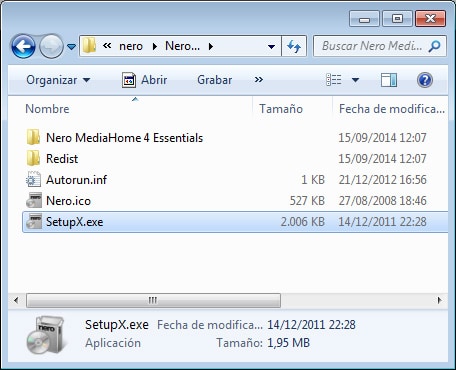Click the Nero MediaHome 4 Essentials folder icon
This screenshot has width=456, height=370.
point(33,137)
